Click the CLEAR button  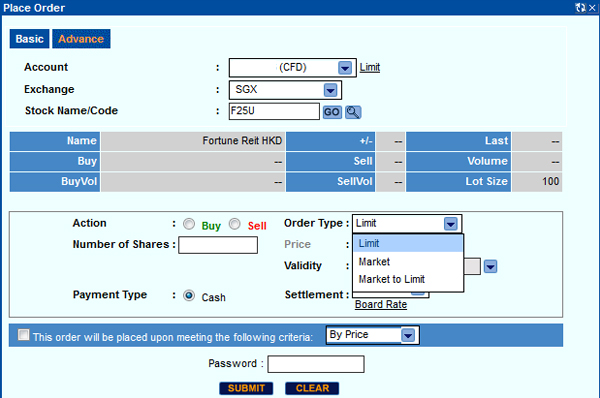point(312,388)
